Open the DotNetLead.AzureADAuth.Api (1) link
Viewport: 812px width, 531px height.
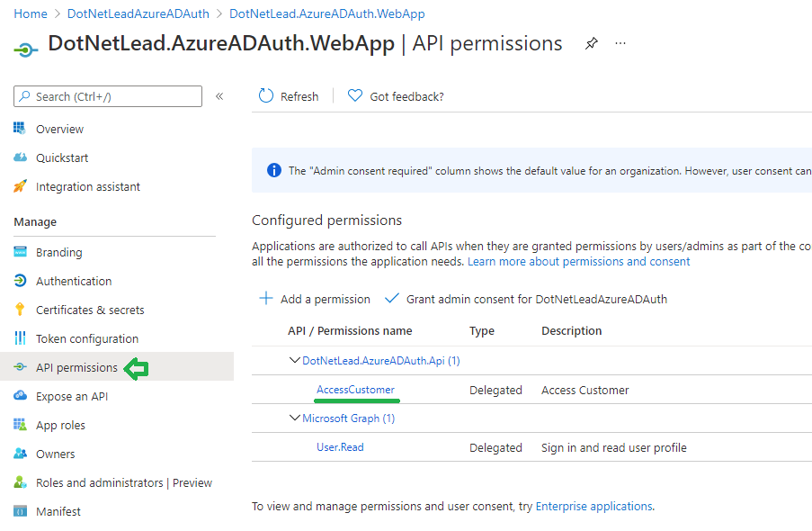pyautogui.click(x=381, y=360)
